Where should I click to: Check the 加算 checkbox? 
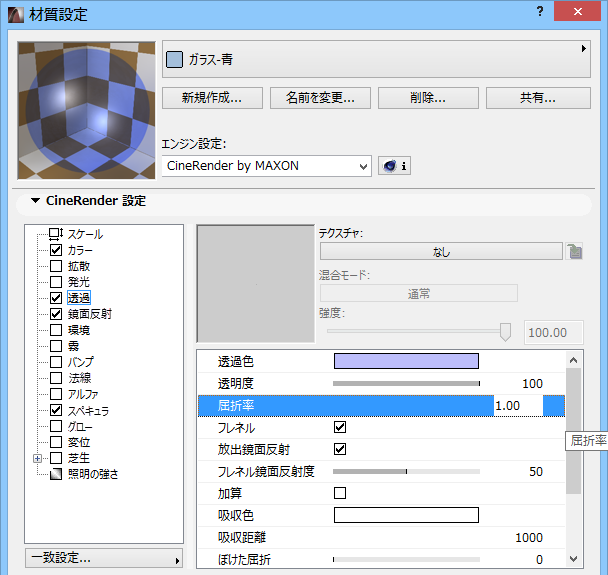340,493
